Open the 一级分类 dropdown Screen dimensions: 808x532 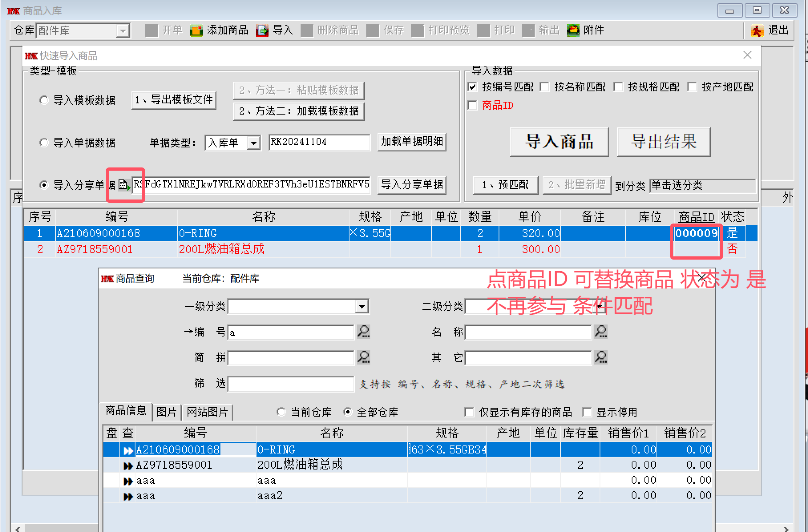(362, 307)
